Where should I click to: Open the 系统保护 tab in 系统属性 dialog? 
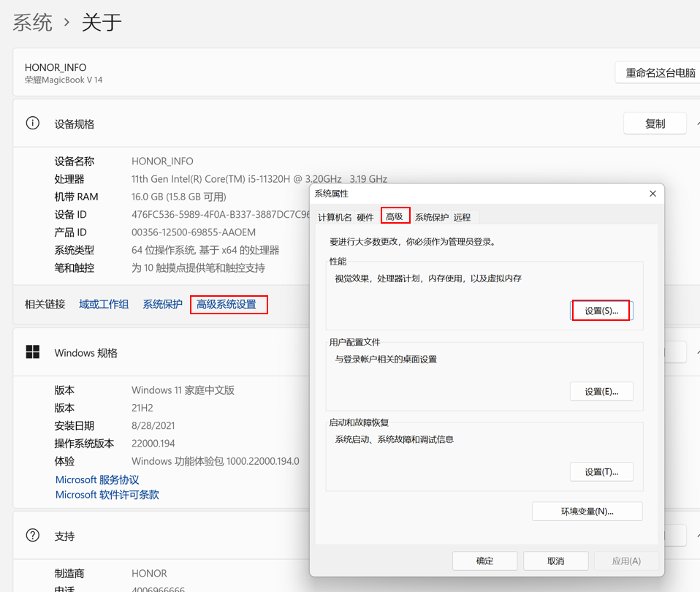[x=431, y=217]
